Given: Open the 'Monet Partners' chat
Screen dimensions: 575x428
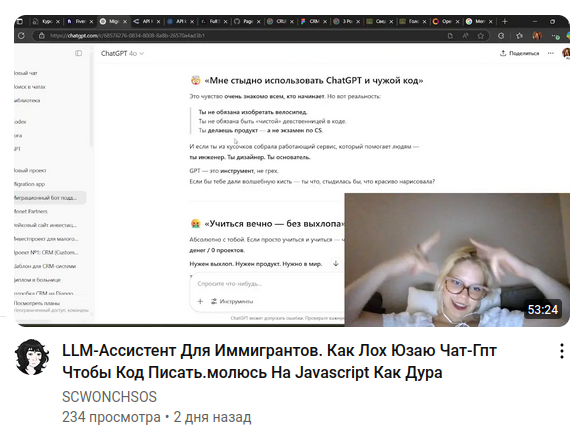Looking at the screenshot, I should tap(31, 211).
